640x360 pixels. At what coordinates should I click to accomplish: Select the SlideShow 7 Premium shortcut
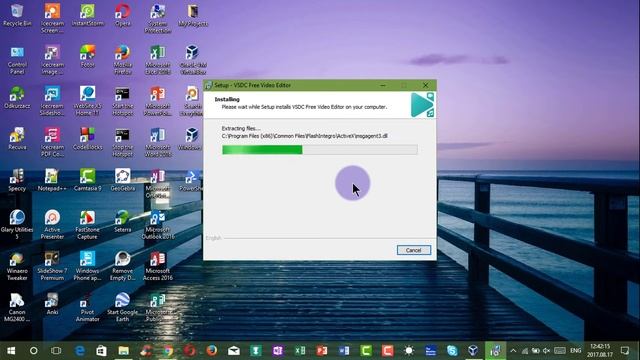pos(52,266)
